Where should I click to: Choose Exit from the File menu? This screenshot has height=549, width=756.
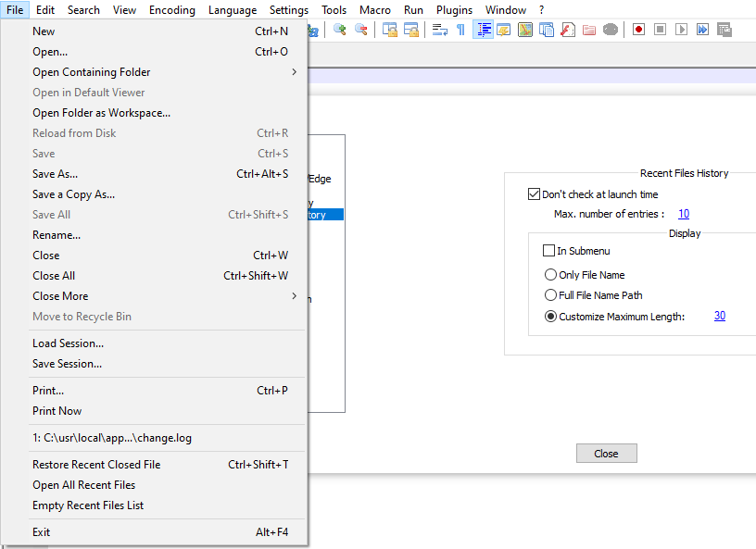pyautogui.click(x=154, y=532)
